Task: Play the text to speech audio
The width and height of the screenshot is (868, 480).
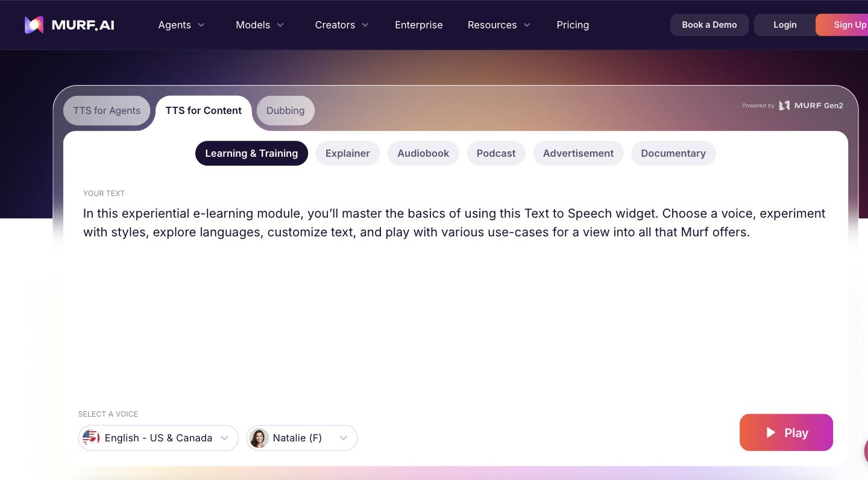Action: [786, 432]
